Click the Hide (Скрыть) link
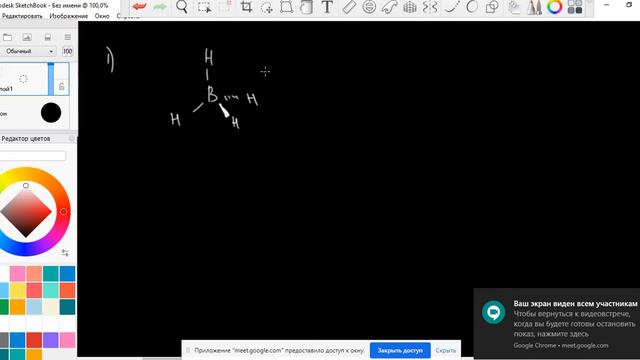Viewport: 640px width, 360px height. (x=446, y=351)
